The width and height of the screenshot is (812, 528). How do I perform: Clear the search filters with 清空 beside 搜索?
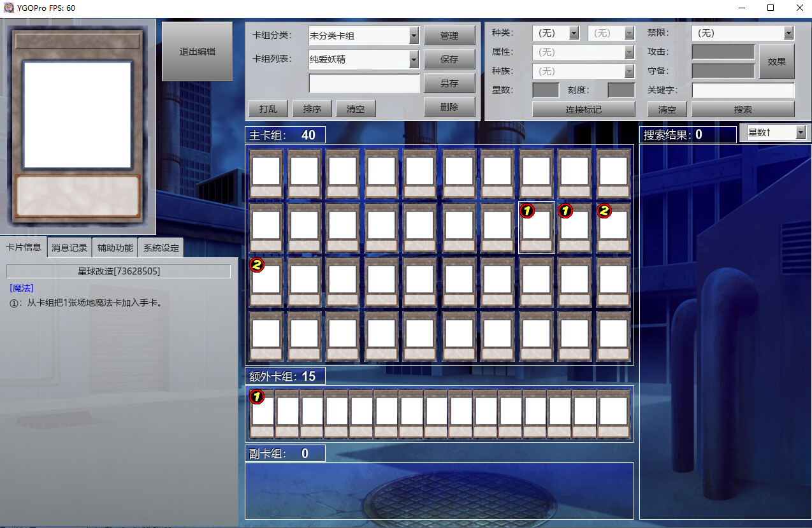(x=667, y=109)
